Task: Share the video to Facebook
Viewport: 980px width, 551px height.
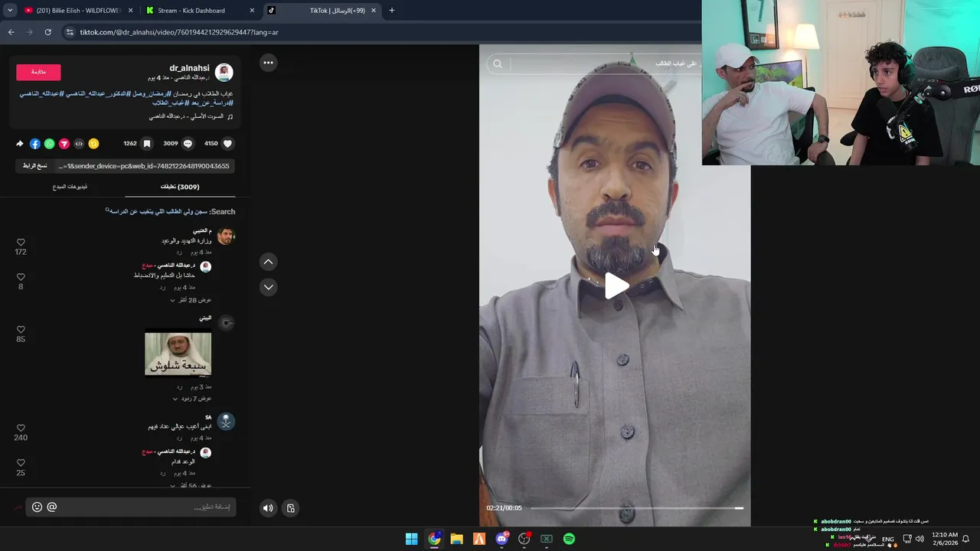Action: (34, 143)
